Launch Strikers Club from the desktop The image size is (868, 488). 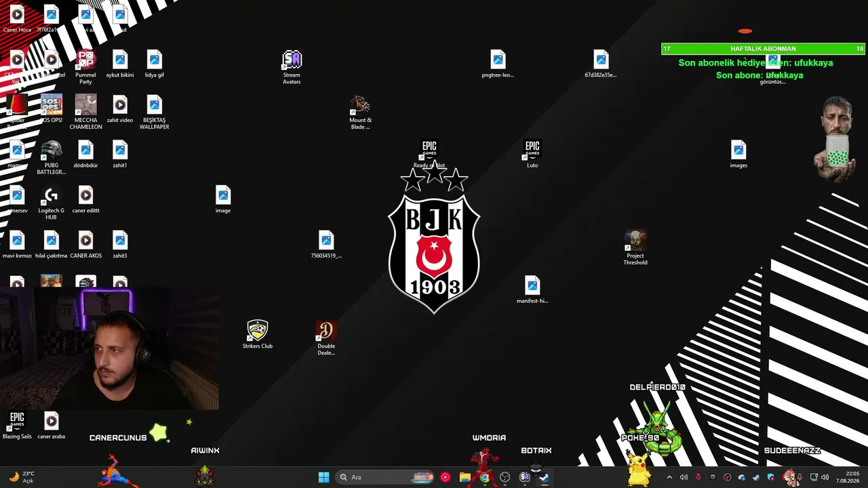pyautogui.click(x=258, y=335)
